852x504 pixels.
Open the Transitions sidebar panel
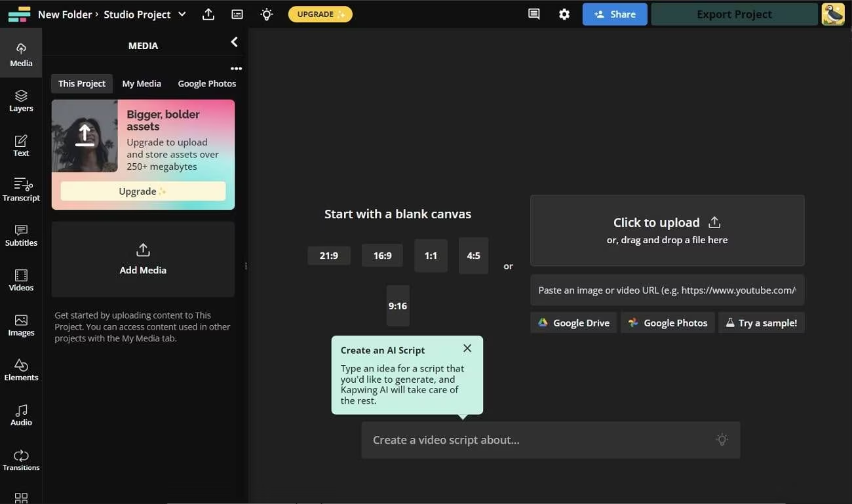(21, 460)
